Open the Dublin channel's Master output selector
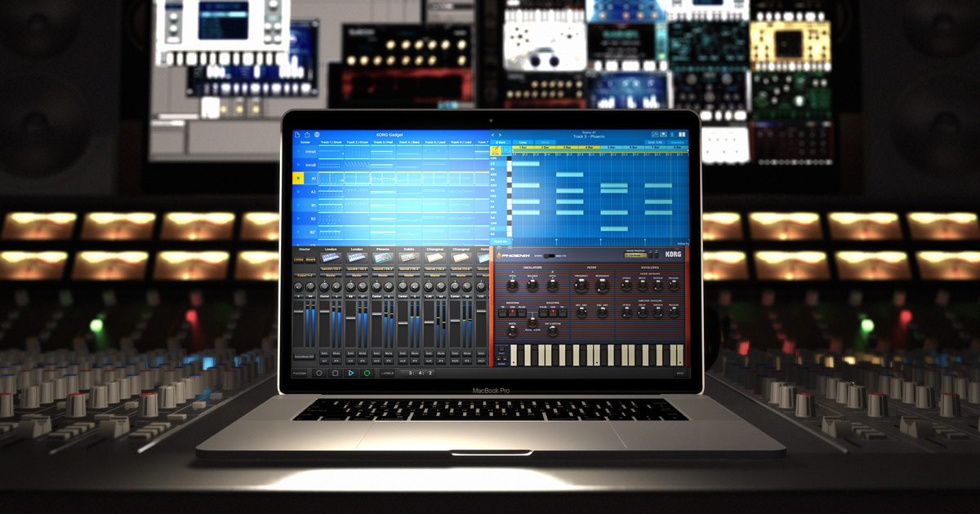The image size is (980, 514). tap(409, 276)
